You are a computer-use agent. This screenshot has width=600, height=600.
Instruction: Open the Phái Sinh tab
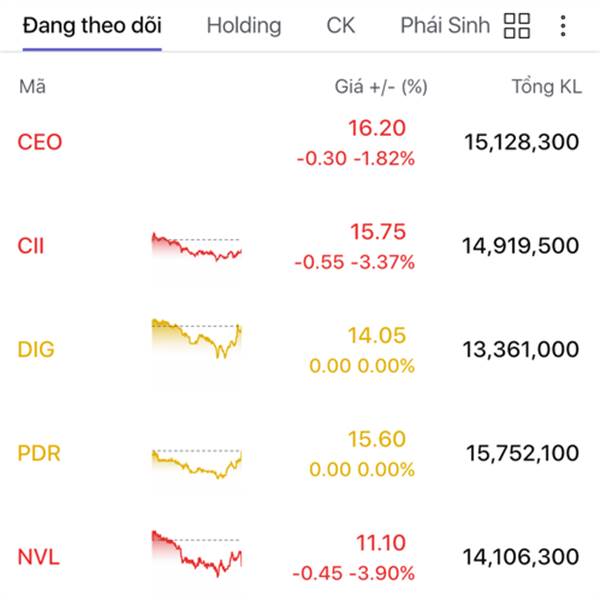(x=445, y=26)
